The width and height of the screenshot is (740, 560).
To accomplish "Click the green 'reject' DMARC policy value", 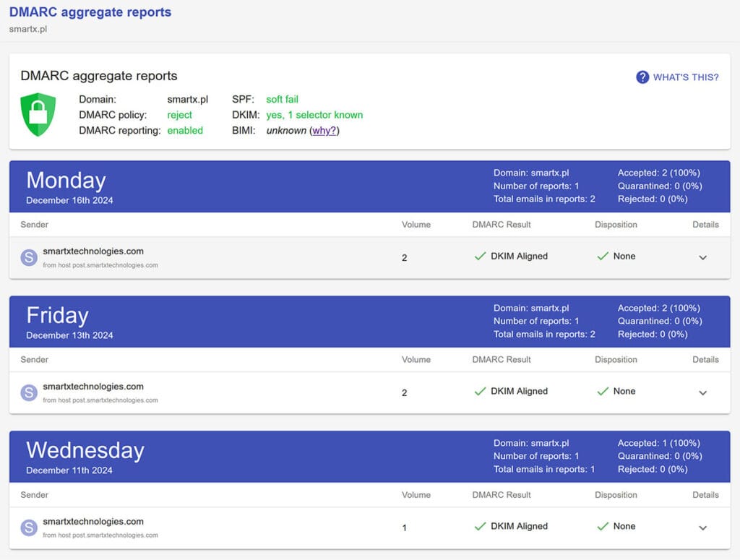I will click(x=180, y=115).
